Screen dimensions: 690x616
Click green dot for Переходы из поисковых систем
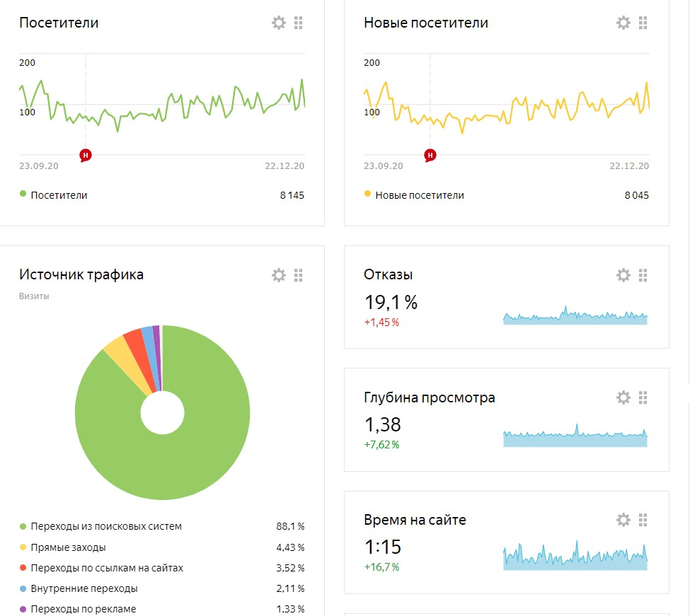23,526
